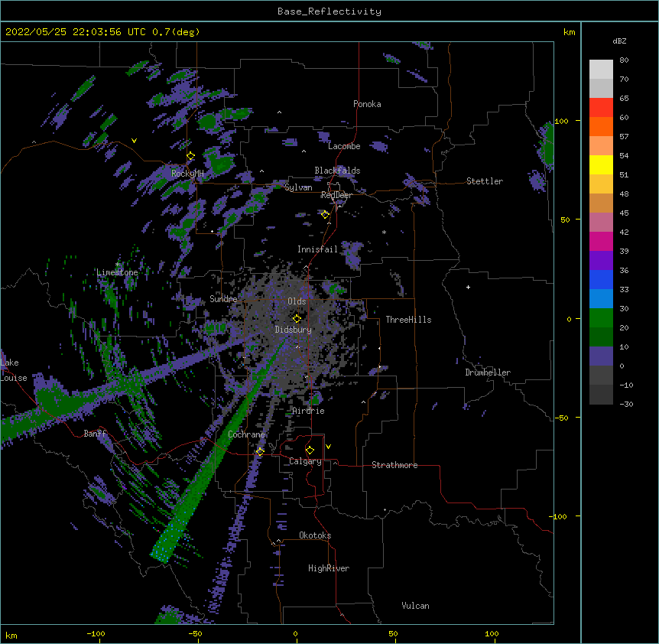Click the yellow diamond marker below Cochrane
This screenshot has height=644, width=659.
(260, 451)
